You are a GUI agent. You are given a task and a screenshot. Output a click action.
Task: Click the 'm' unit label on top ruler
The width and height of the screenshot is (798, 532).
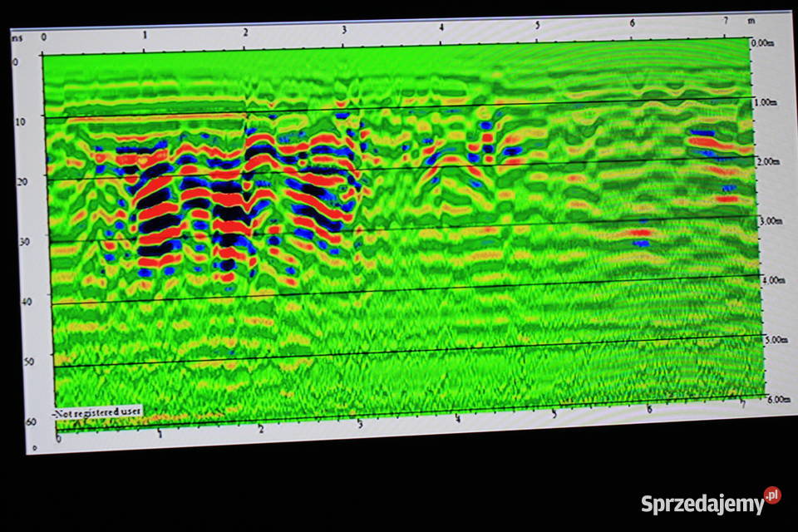(751, 19)
